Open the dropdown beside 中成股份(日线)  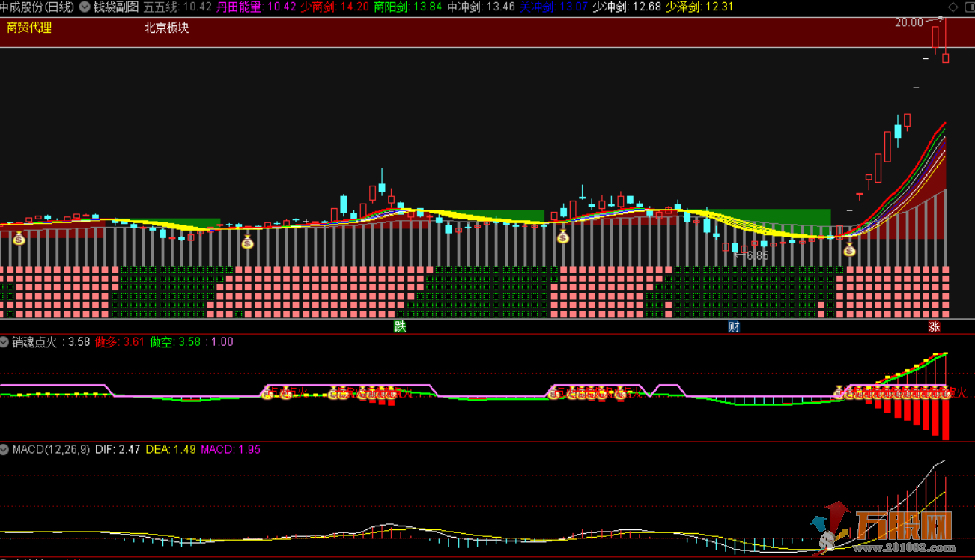coord(84,7)
